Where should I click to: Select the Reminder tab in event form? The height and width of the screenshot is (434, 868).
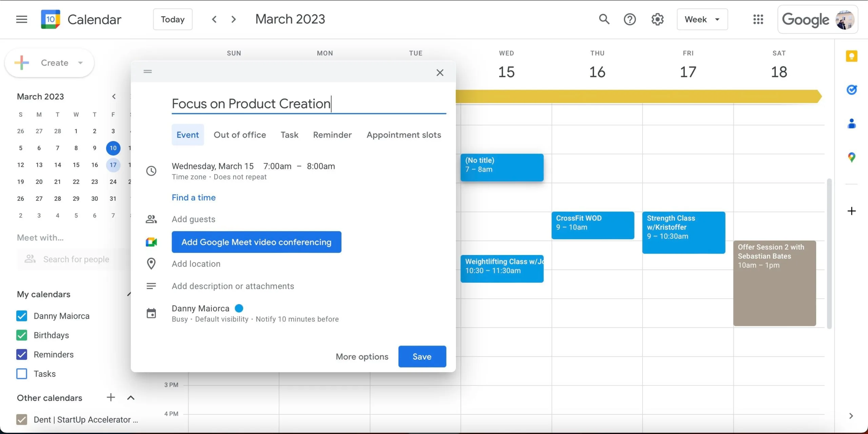click(332, 135)
